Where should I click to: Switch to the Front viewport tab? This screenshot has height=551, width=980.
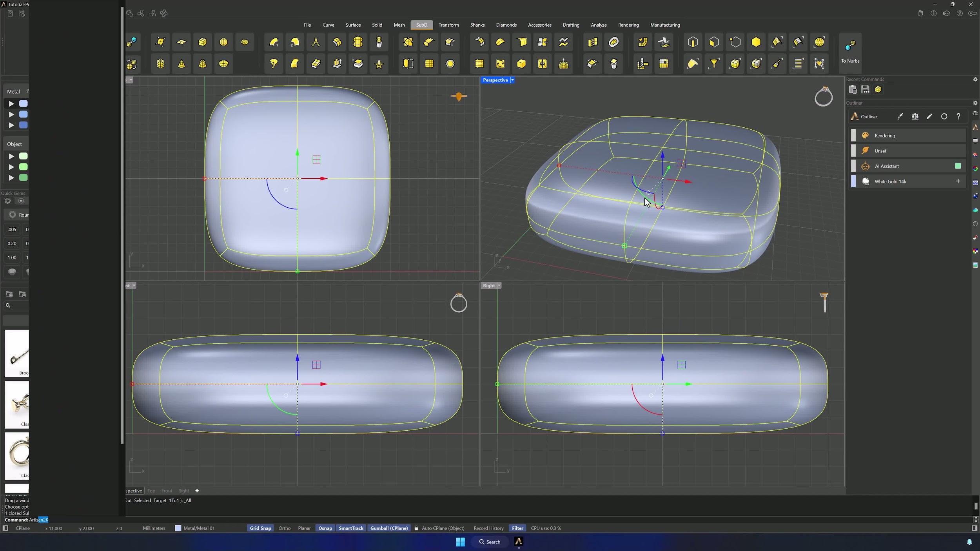click(x=167, y=491)
